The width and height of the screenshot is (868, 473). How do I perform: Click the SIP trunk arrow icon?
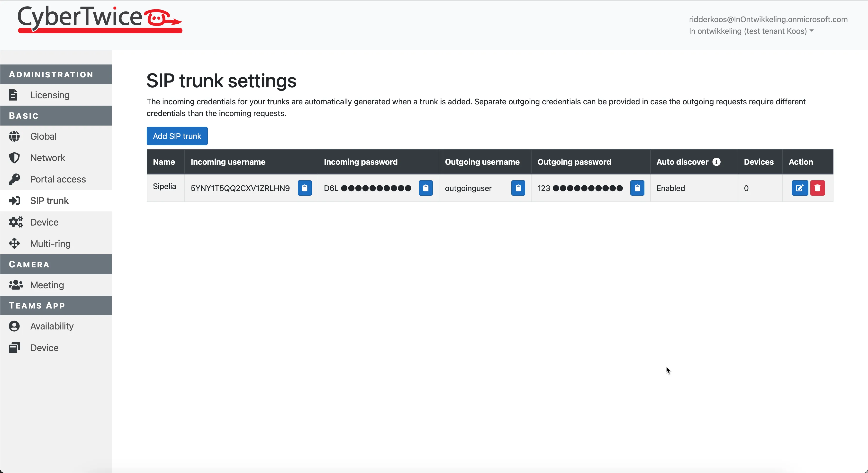15,201
